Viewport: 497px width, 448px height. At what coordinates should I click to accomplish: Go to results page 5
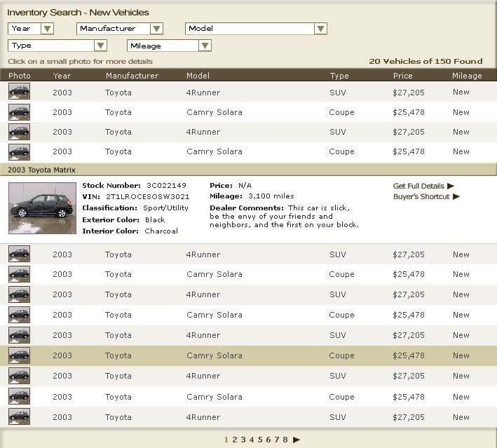[x=260, y=440]
